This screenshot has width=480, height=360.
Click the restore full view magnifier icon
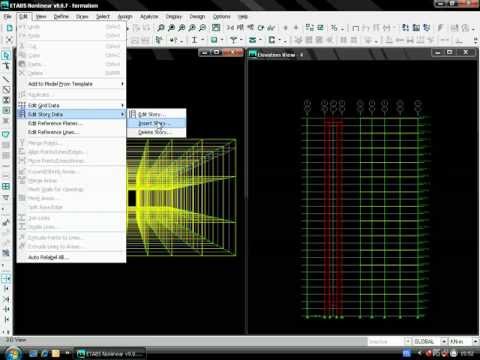click(x=171, y=28)
